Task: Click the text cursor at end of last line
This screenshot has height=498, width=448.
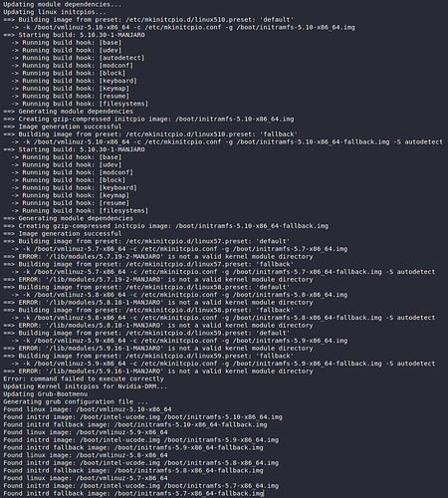Action: coord(264,493)
